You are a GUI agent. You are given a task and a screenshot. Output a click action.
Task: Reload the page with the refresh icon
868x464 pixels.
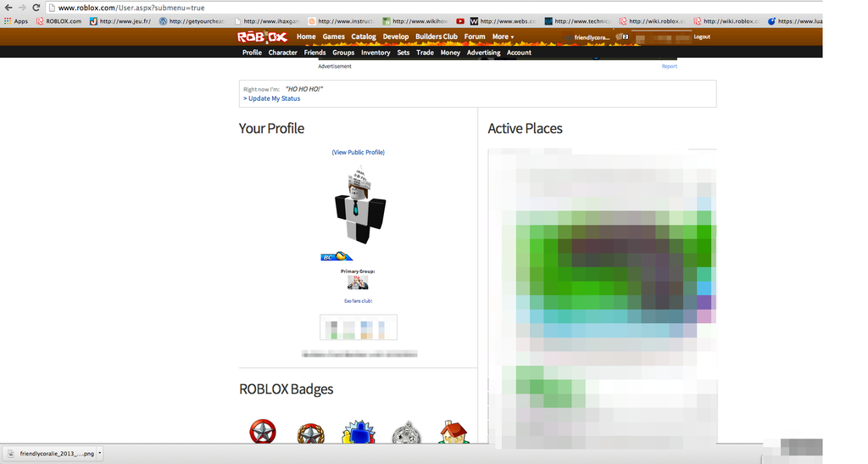[x=36, y=8]
